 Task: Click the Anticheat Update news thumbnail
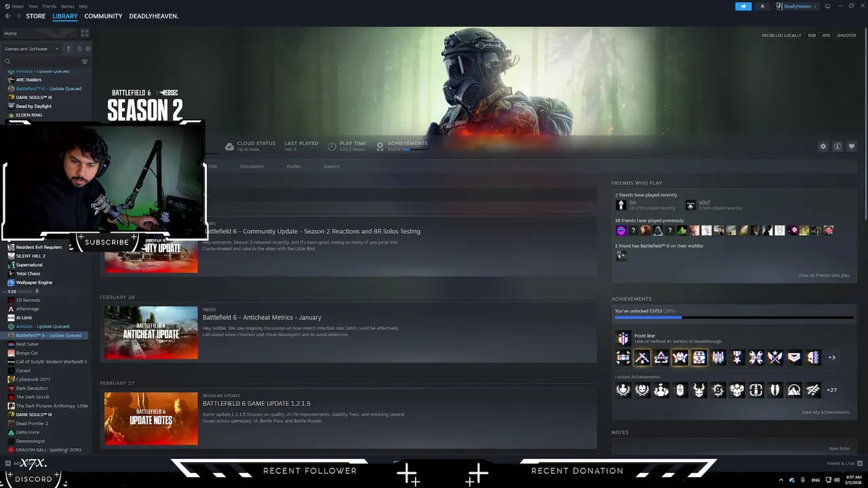point(151,333)
